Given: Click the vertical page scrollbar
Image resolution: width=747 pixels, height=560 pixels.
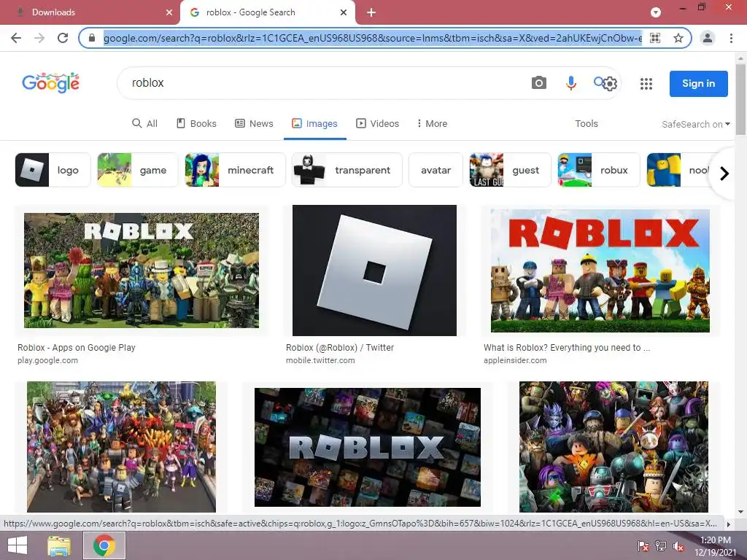Looking at the screenshot, I should [740, 100].
